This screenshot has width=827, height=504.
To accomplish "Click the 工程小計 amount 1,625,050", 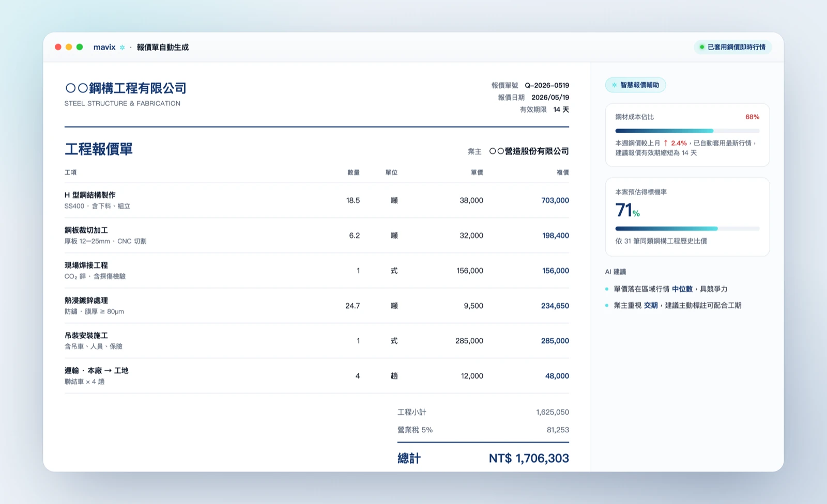I will 553,412.
